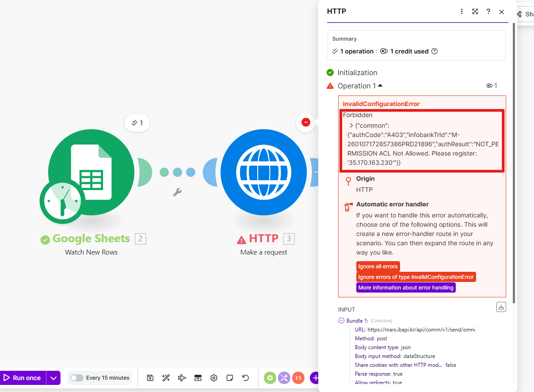534x392 pixels.
Task: Click Run once button
Action: (x=23, y=378)
